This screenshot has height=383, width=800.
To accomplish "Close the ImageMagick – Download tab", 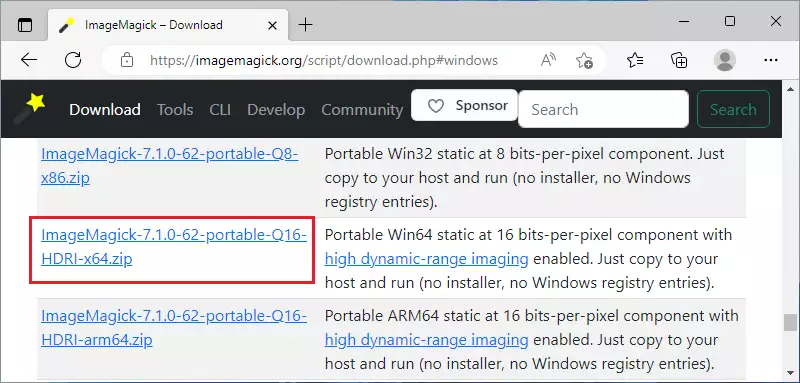I will coord(272,25).
